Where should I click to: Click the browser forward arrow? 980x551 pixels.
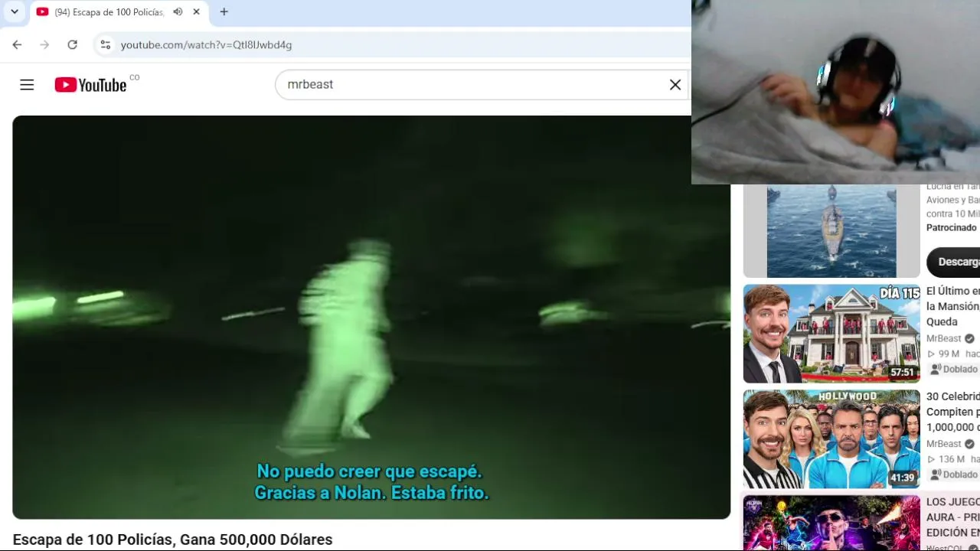[x=44, y=45]
